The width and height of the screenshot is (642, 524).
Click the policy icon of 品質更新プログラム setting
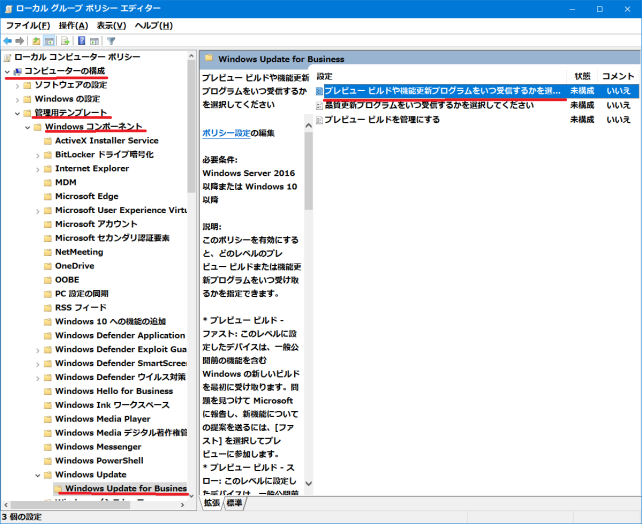coord(319,106)
